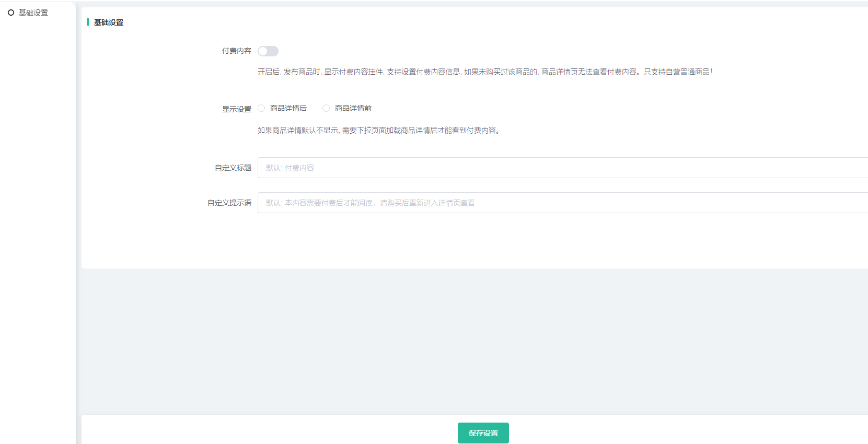Click the bold 基础设置 section heading
This screenshot has height=444, width=868.
pos(109,22)
